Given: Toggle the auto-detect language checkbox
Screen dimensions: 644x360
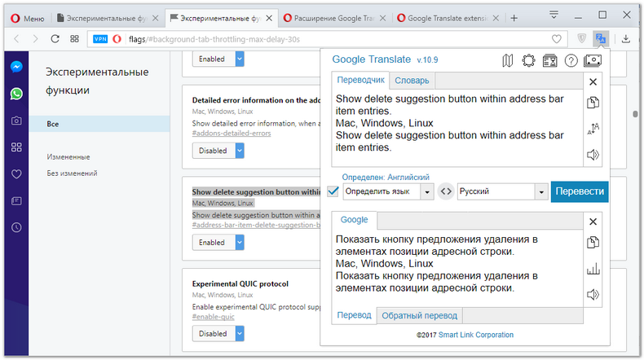Looking at the screenshot, I should click(x=333, y=191).
